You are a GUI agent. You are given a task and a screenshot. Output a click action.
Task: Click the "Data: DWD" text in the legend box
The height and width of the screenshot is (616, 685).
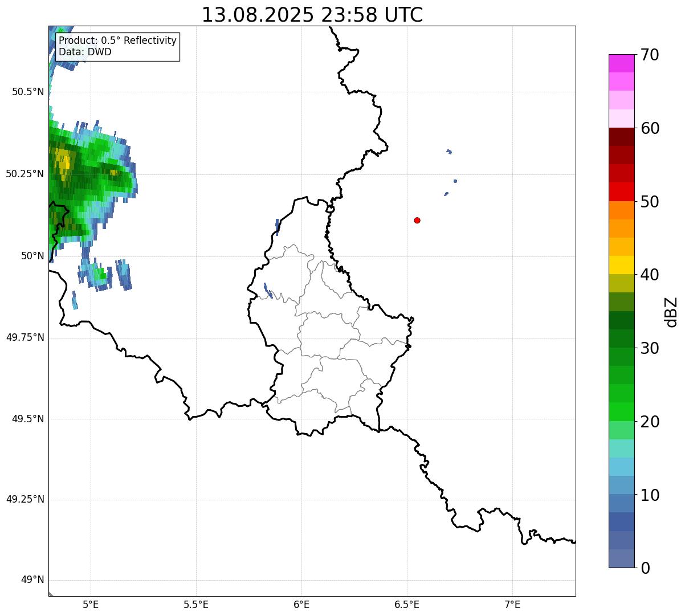click(85, 52)
